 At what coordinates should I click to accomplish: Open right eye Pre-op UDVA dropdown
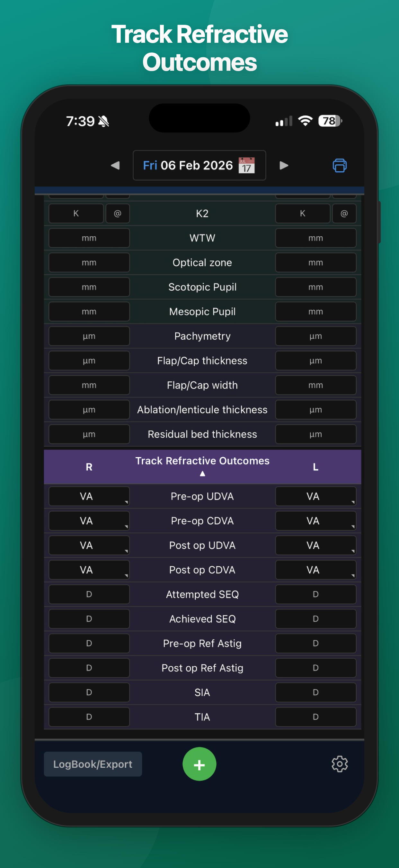89,496
